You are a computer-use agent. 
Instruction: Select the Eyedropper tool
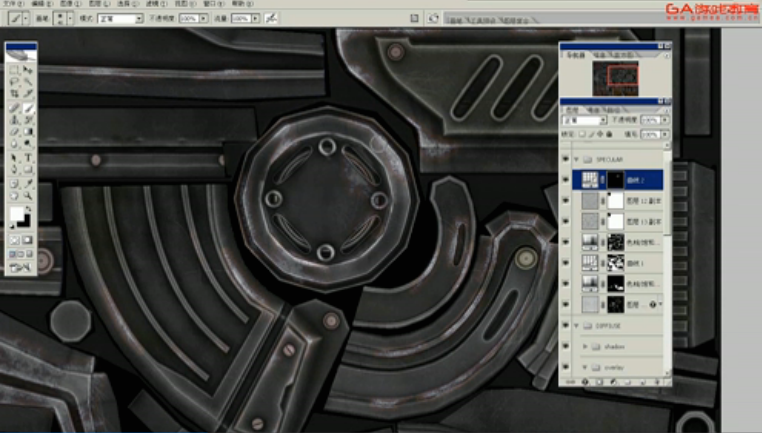[28, 184]
